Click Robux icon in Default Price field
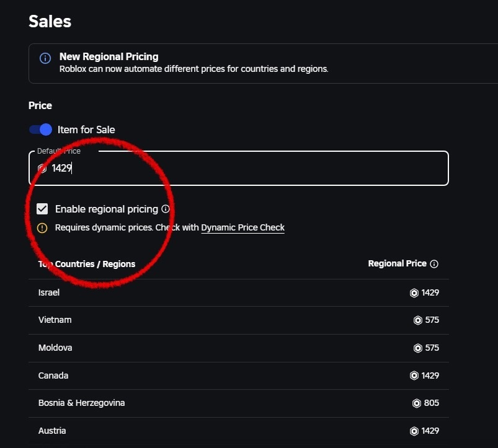 click(x=42, y=168)
